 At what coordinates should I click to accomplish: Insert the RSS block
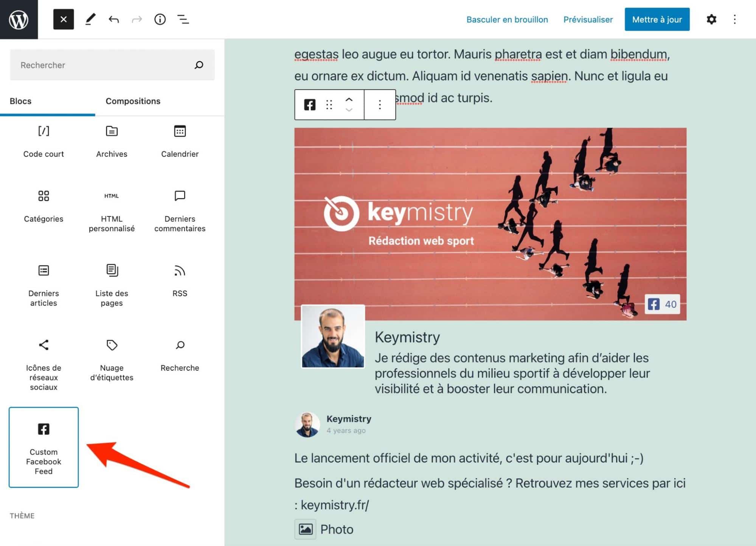click(180, 282)
